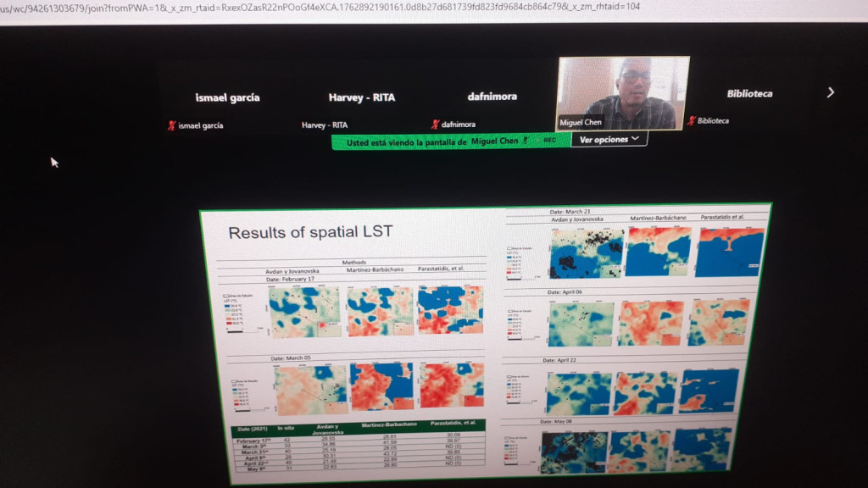The image size is (868, 488).
Task: Select Miguel Chen's video thumbnail
Action: tap(622, 91)
